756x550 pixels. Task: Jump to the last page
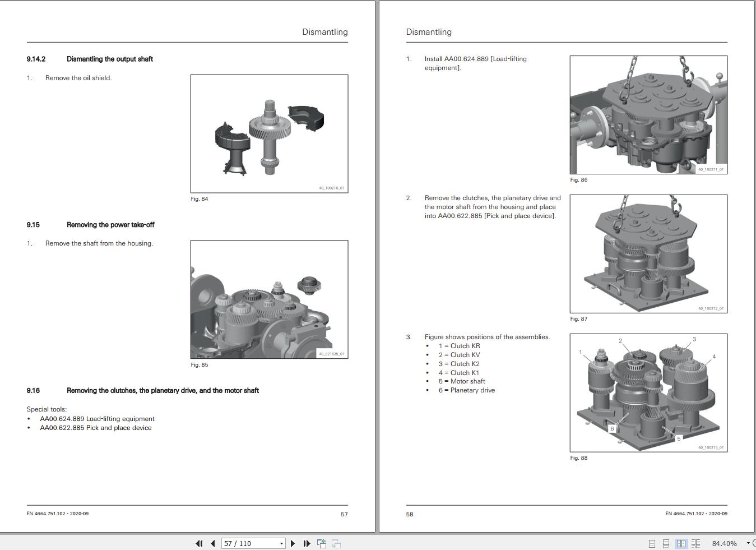[306, 543]
